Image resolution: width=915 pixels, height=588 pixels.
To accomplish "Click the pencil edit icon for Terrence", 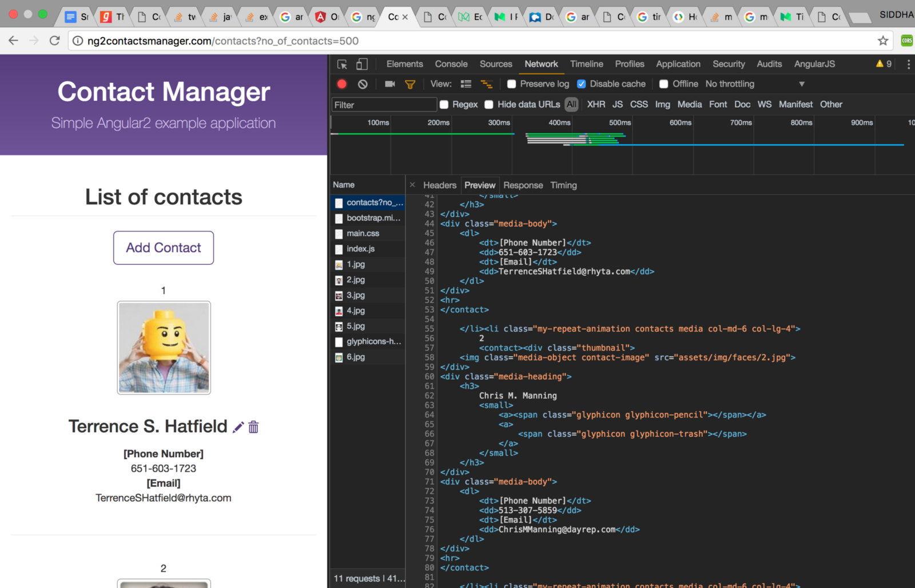I will point(238,427).
